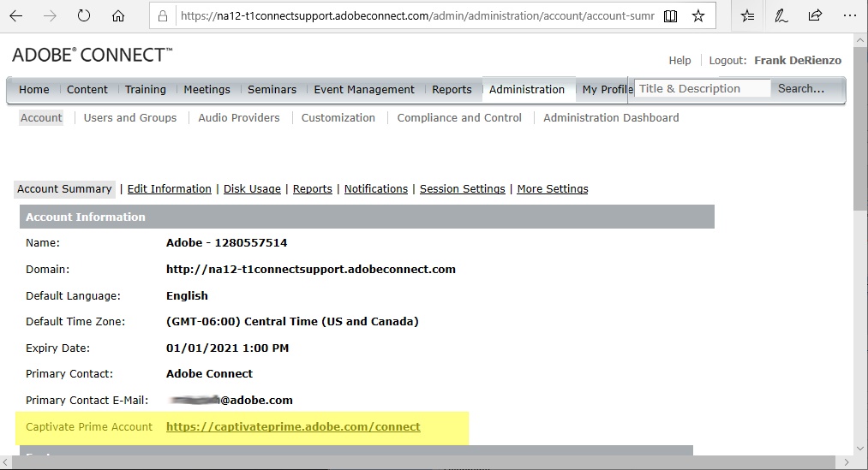Click the Captivate Prime account URL
Screen dimensions: 868x470
pos(293,426)
